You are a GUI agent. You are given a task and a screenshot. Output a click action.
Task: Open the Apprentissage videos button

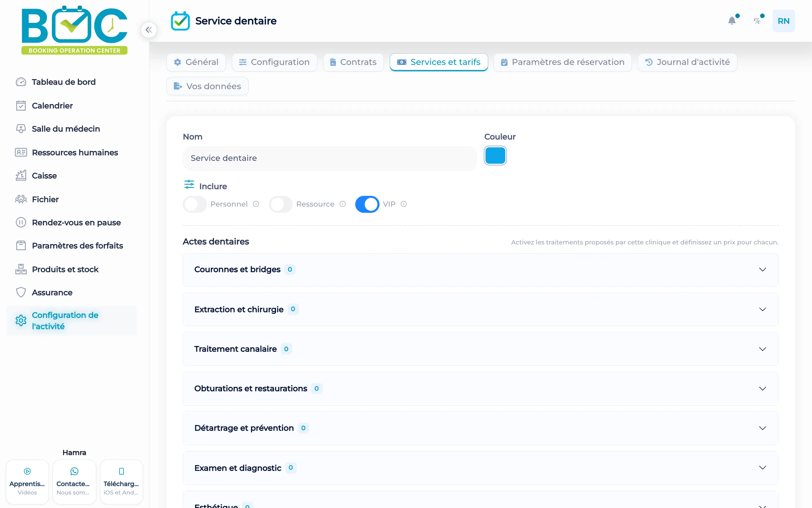pyautogui.click(x=27, y=482)
